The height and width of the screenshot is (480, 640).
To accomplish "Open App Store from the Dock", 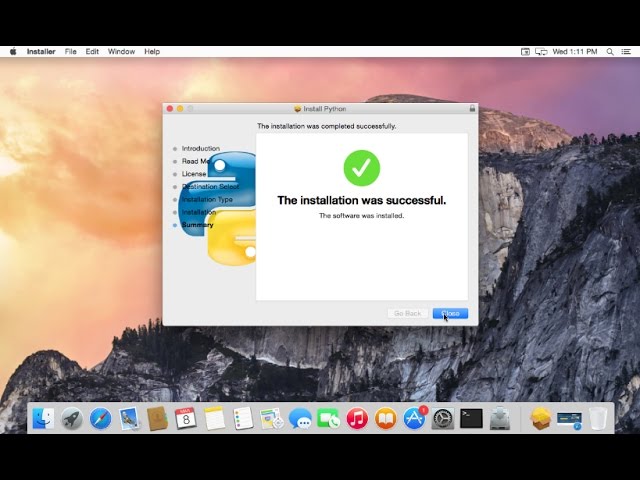I will click(414, 418).
